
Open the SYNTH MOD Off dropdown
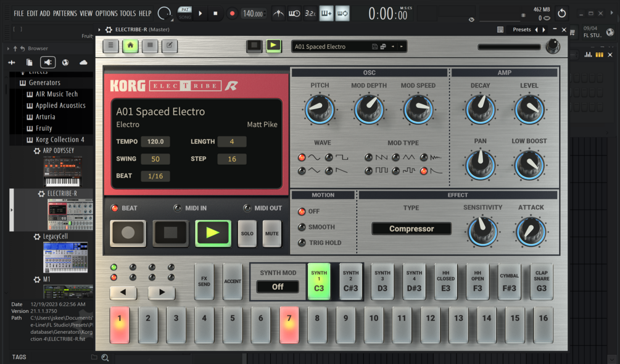[278, 287]
